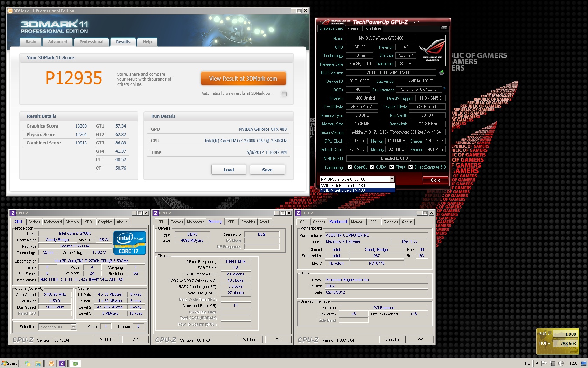Open Graphics tab in CPU-Z Mainboard window
588x368 pixels.
coord(391,222)
